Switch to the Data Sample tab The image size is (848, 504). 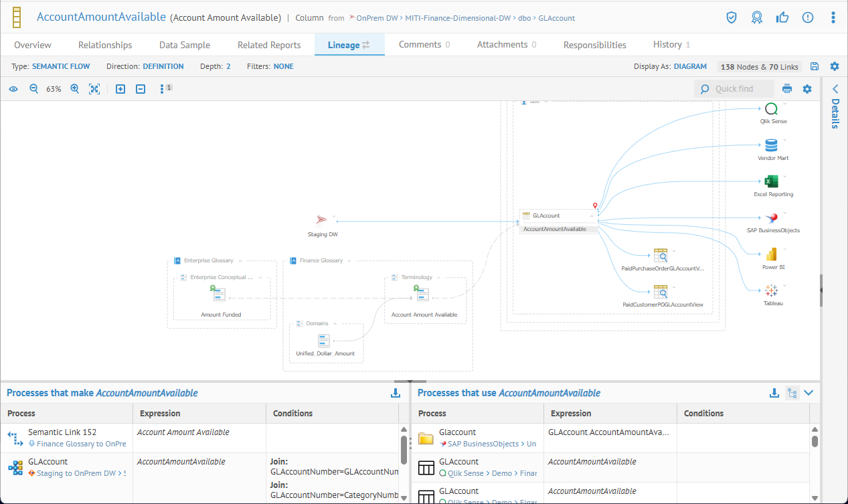coord(184,45)
